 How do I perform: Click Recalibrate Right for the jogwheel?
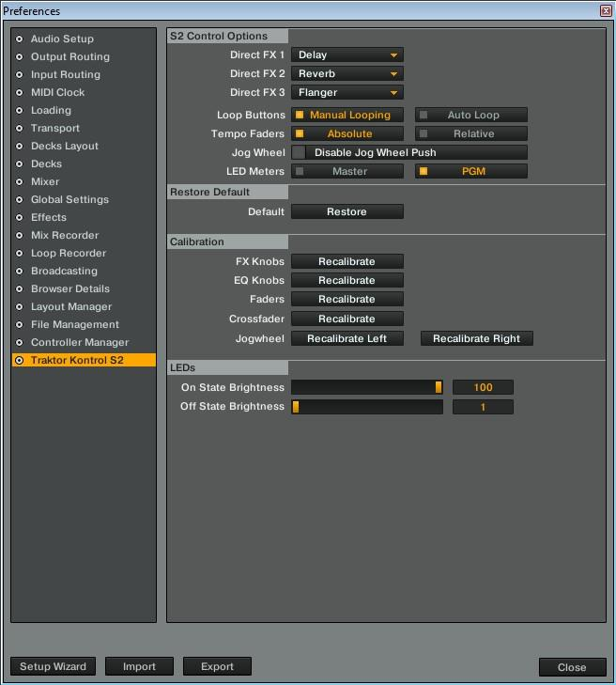pyautogui.click(x=477, y=338)
